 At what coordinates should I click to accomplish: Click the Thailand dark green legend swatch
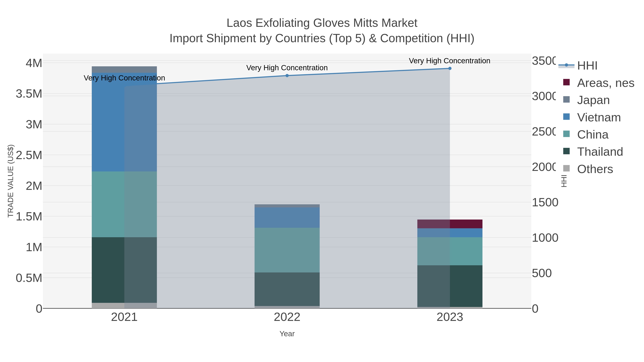566,151
